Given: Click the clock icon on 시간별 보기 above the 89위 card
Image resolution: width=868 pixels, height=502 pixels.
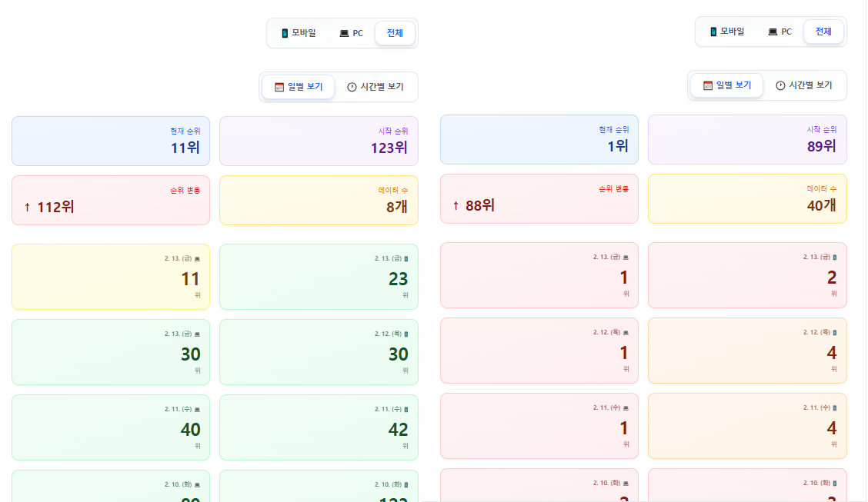Looking at the screenshot, I should coord(780,85).
